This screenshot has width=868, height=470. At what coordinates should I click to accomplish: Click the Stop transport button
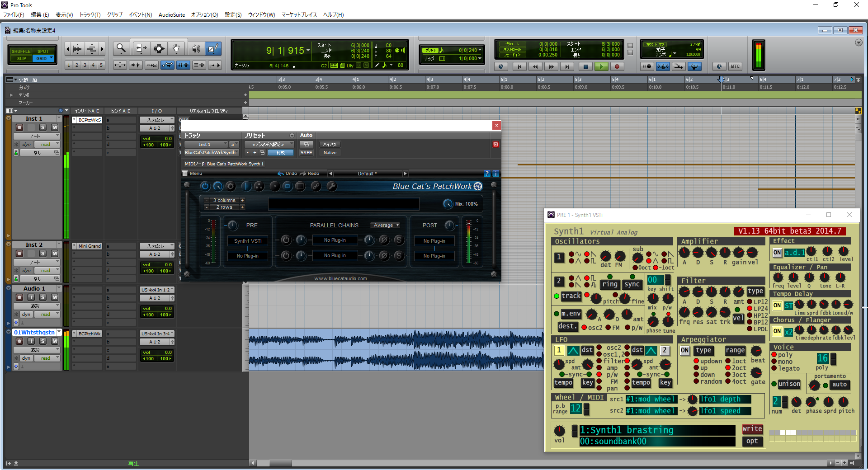(585, 66)
